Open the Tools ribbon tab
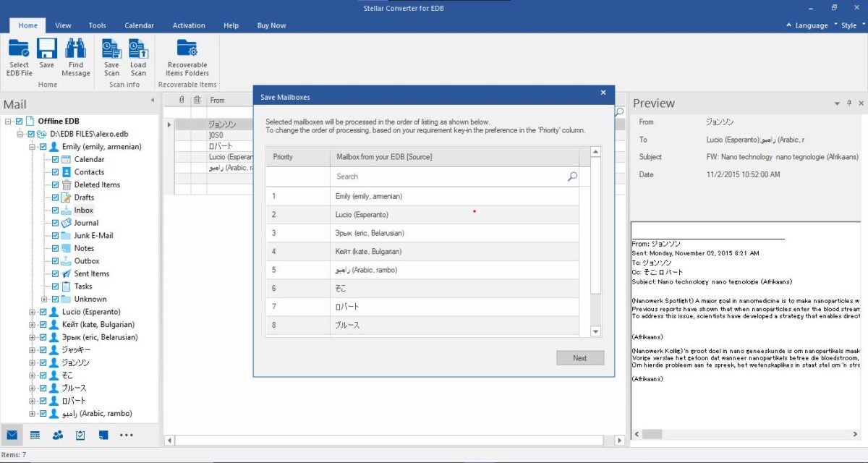 click(98, 25)
